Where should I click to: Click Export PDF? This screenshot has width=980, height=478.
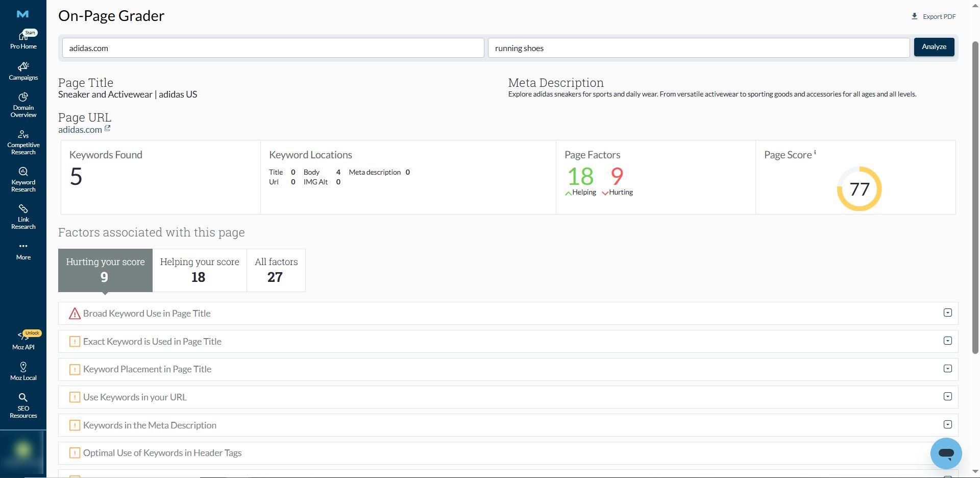934,16
